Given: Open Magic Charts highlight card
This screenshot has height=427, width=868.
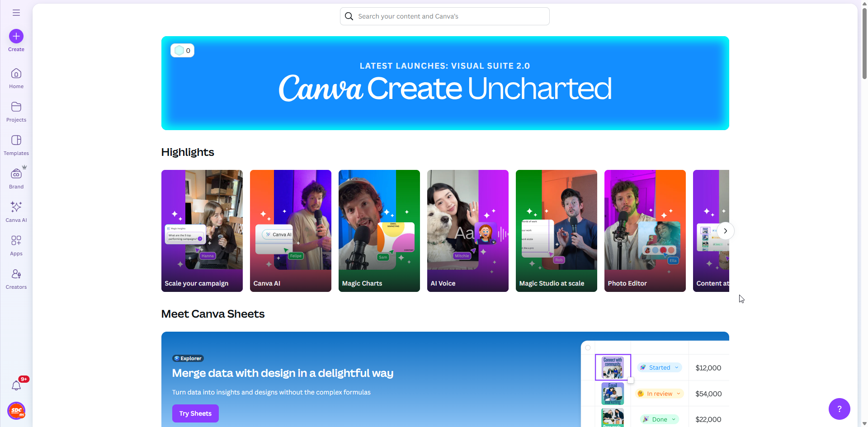Looking at the screenshot, I should (379, 231).
